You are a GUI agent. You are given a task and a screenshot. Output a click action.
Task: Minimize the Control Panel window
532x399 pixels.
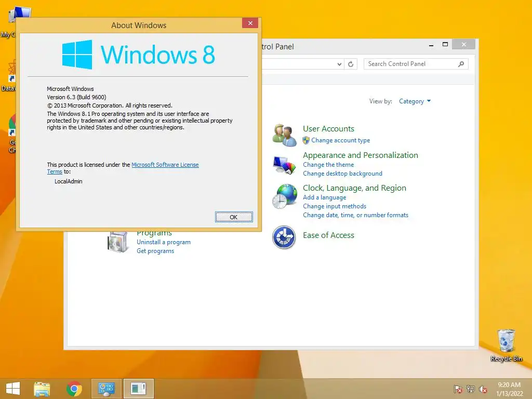[431, 45]
